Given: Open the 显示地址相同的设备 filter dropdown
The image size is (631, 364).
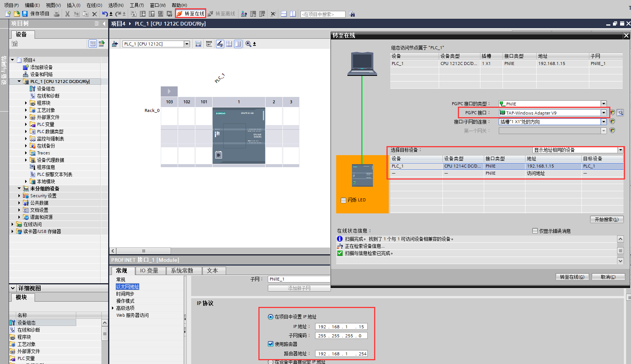Looking at the screenshot, I should [620, 150].
